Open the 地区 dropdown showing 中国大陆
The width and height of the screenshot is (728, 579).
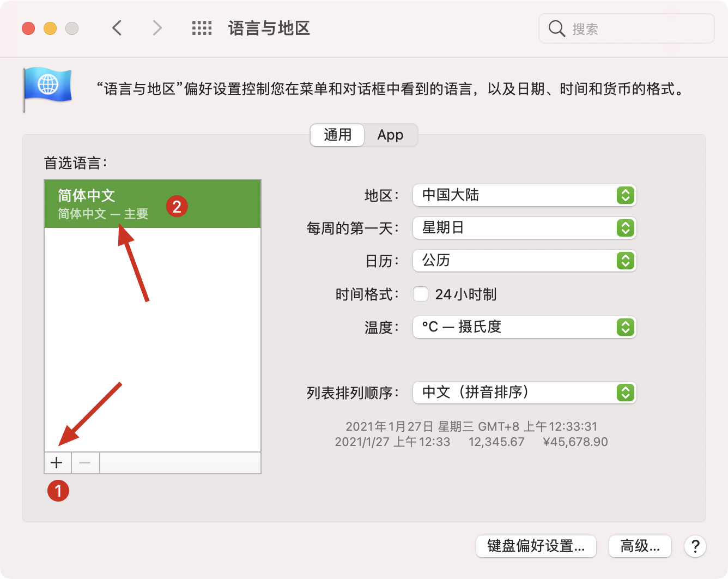tap(524, 195)
